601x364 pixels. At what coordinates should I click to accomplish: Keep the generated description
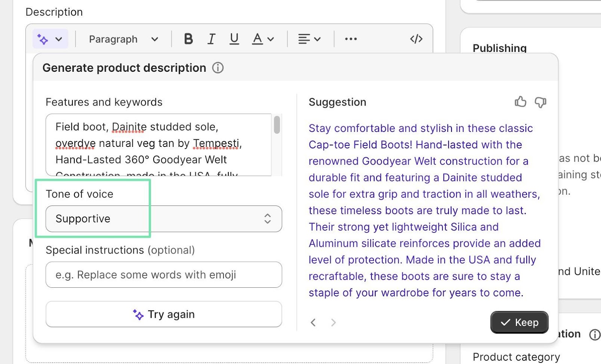pos(519,322)
